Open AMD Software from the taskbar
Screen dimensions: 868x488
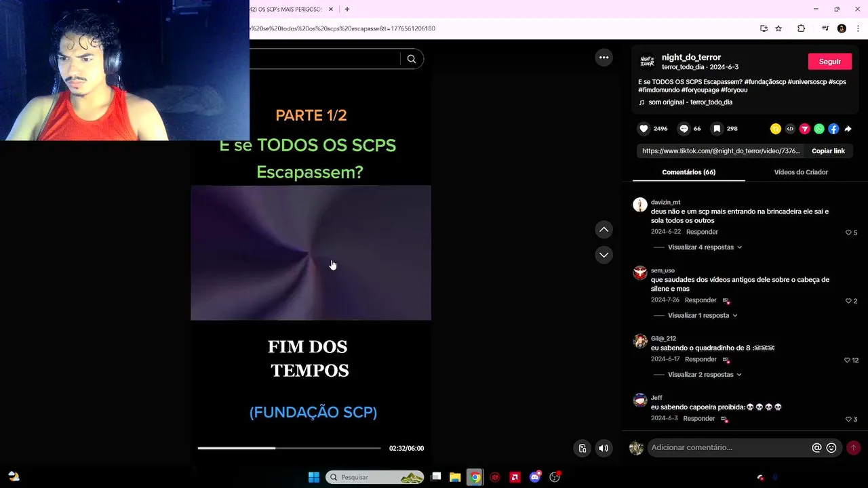(x=515, y=477)
